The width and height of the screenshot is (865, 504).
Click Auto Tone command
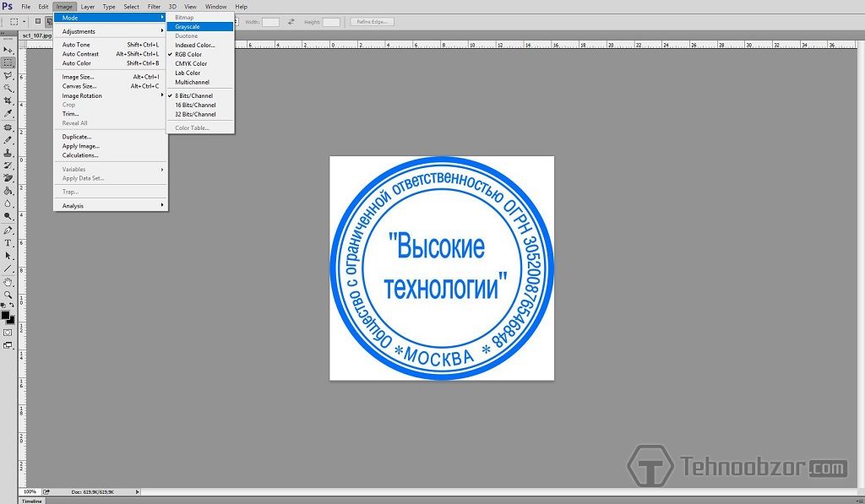pos(111,45)
